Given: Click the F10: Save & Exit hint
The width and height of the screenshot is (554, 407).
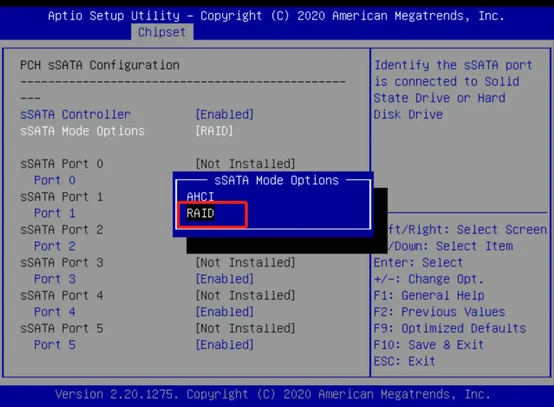Looking at the screenshot, I should 429,345.
